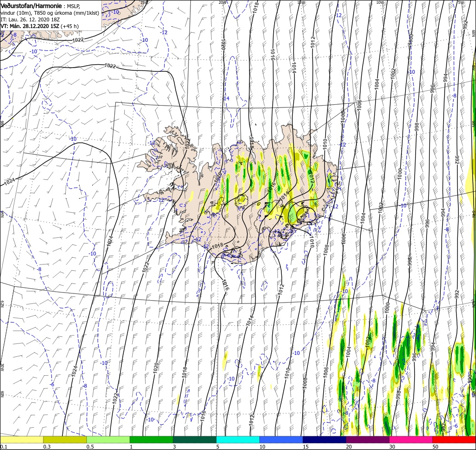Select the dark green 3–5 legend swatch
Viewport: 476px width, 450px height.
[195, 440]
